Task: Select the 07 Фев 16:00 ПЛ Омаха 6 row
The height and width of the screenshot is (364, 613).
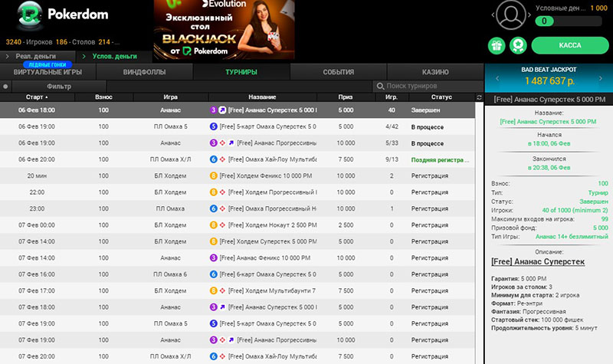Action: [238, 274]
